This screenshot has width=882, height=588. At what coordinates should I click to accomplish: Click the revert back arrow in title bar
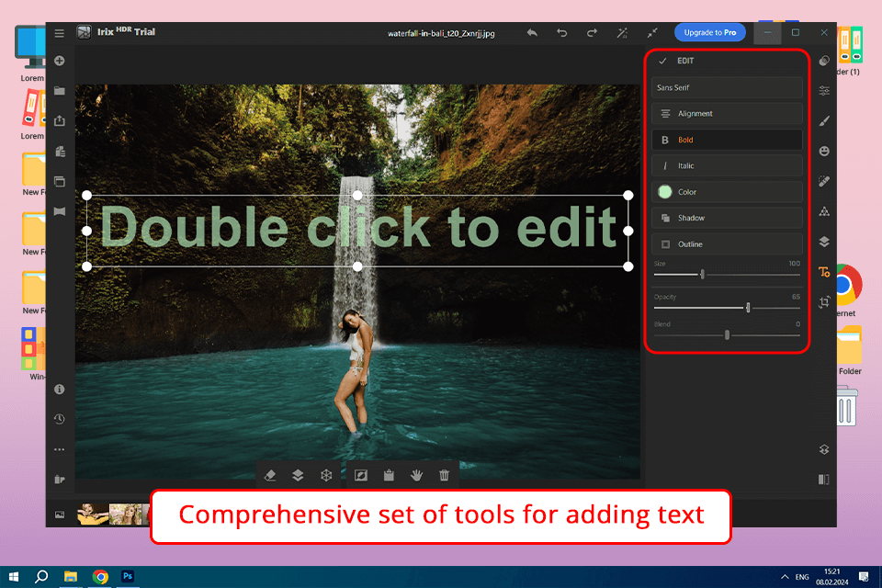point(532,33)
